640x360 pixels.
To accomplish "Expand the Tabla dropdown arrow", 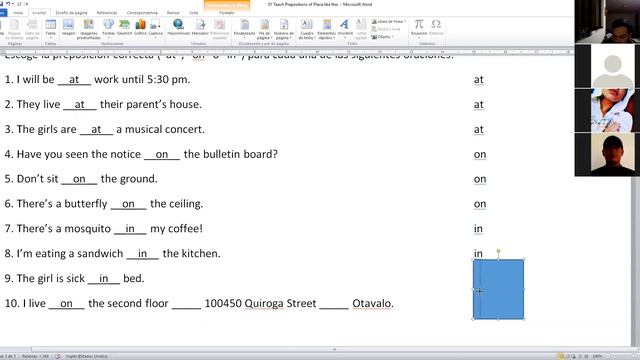I will pyautogui.click(x=51, y=38).
